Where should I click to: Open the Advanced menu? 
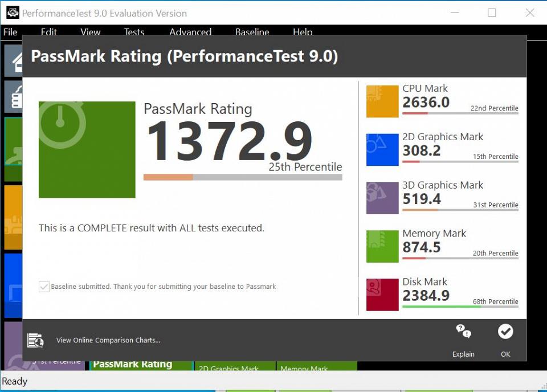pyautogui.click(x=190, y=32)
